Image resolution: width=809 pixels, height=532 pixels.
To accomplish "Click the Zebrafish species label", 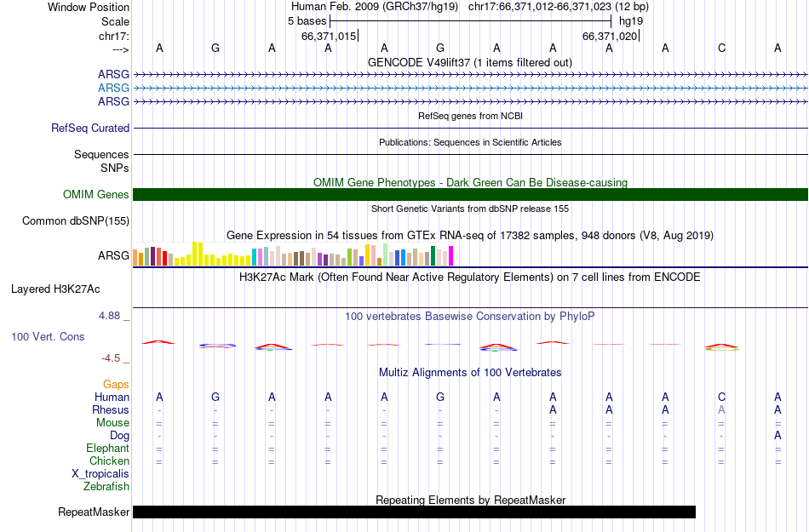I will point(106,486).
